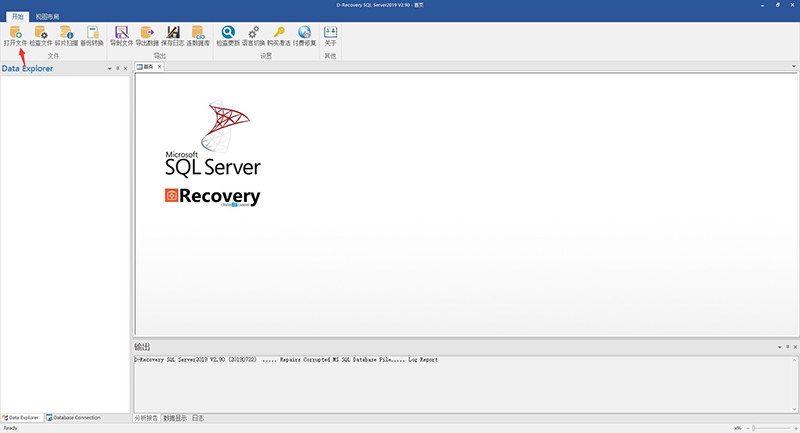Click output panel scroll down arrow
Image resolution: width=800 pixels, height=433 pixels.
click(x=794, y=409)
